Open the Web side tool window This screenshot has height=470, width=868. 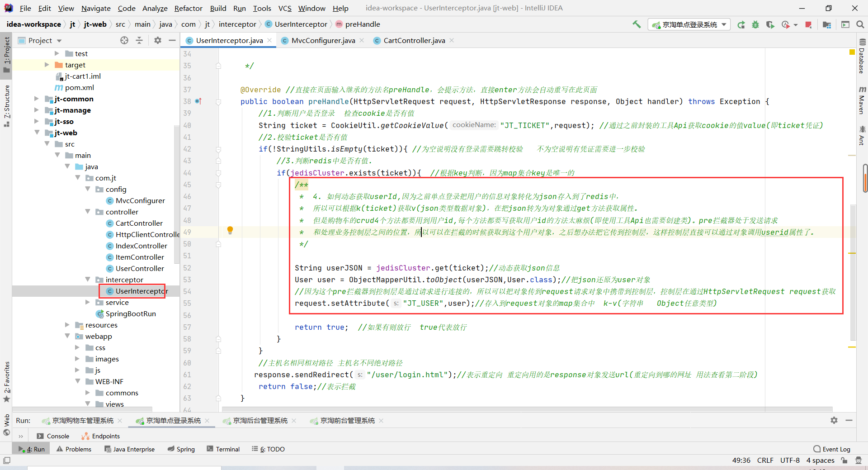pyautogui.click(x=6, y=425)
